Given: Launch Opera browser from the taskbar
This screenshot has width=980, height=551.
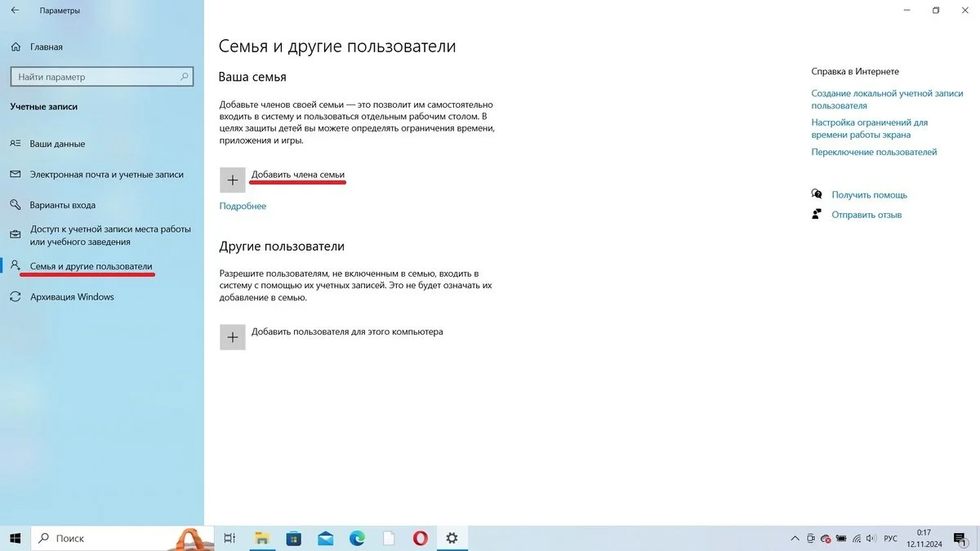Looking at the screenshot, I should pyautogui.click(x=420, y=538).
